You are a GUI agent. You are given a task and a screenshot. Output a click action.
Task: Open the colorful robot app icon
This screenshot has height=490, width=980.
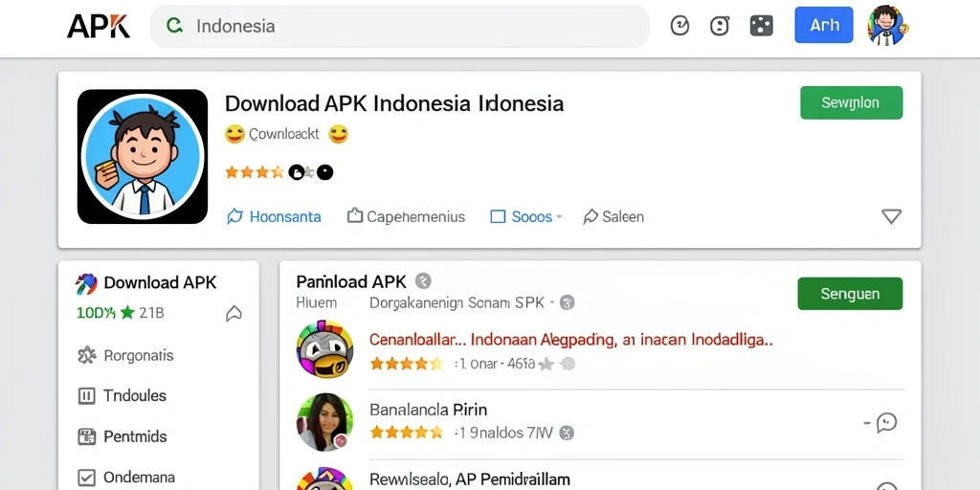[324, 348]
